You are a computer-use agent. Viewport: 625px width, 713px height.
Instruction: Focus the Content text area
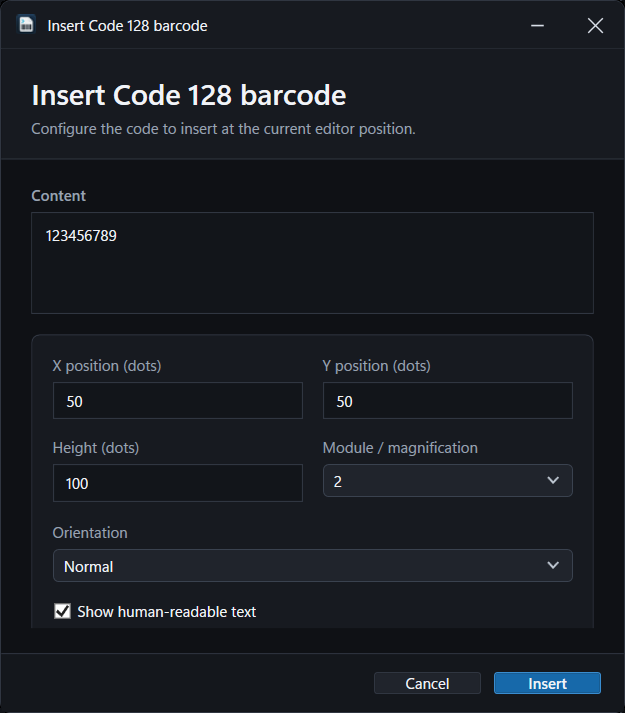pos(312,263)
